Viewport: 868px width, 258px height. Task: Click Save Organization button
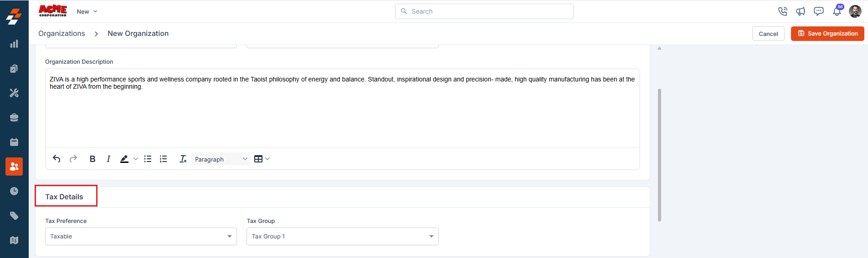pos(827,34)
